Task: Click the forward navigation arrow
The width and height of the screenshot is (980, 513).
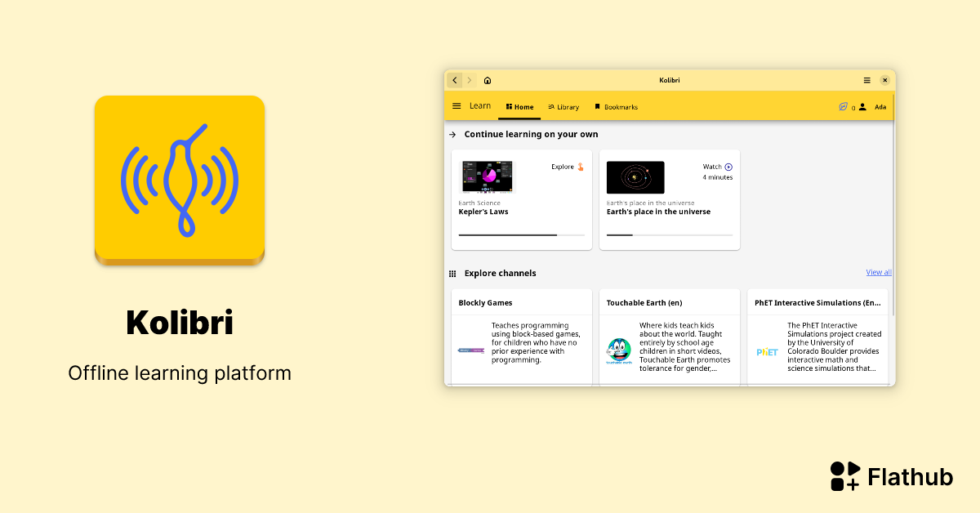Action: [470, 80]
